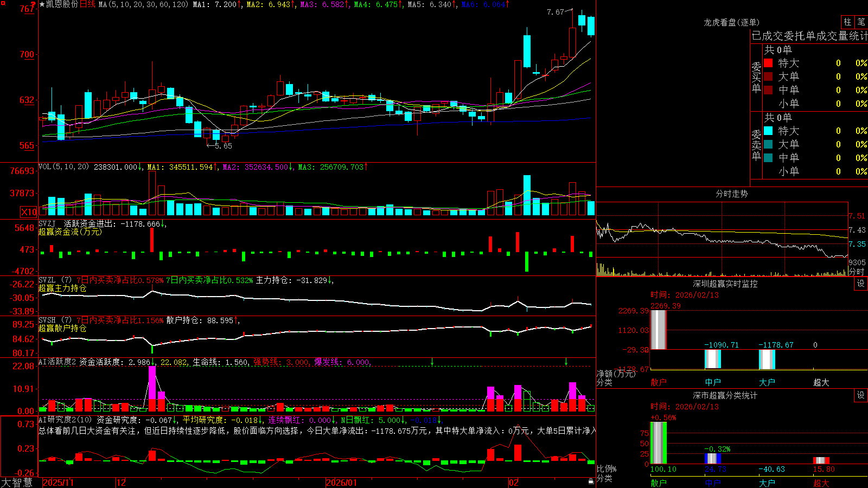Viewport: 868px width, 488px height.
Task: Open 设 settings in 深圳超赢实时监控 panel
Action: pyautogui.click(x=861, y=284)
